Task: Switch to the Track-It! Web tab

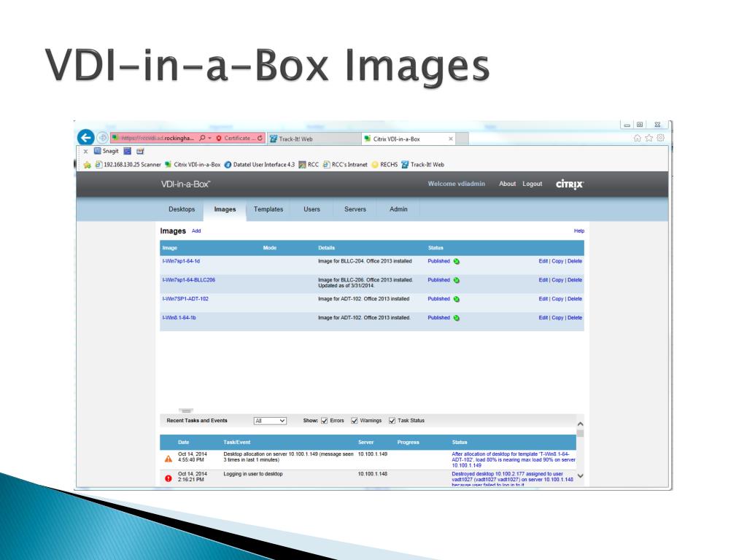Action: (x=314, y=139)
